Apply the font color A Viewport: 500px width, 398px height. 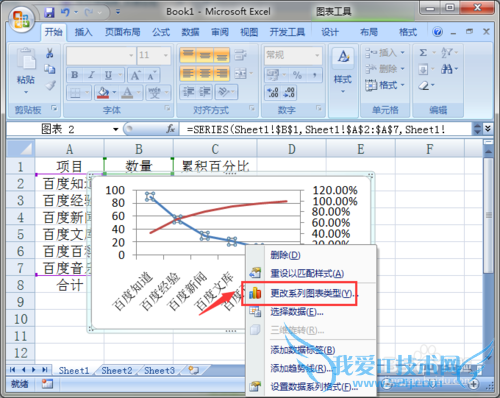127,92
